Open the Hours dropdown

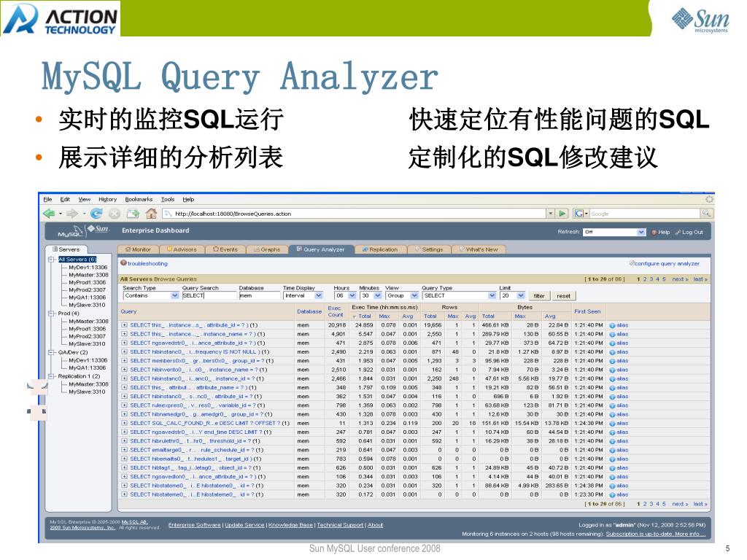click(x=345, y=296)
